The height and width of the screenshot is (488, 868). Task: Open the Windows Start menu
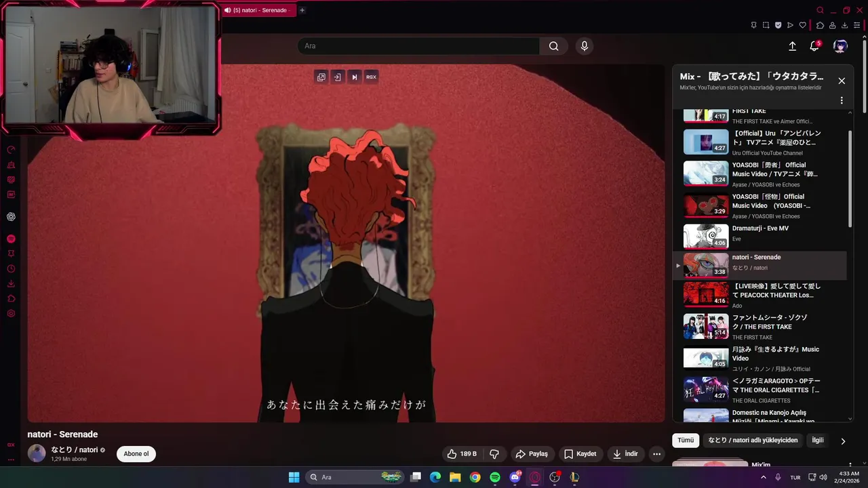pyautogui.click(x=294, y=477)
